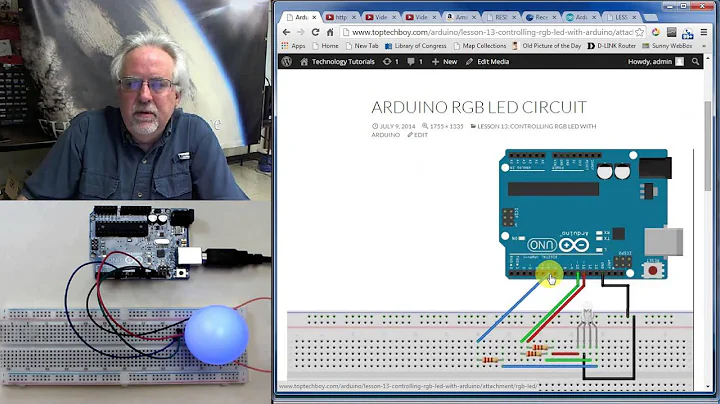Click the WordPress logo in admin bar

click(x=287, y=62)
